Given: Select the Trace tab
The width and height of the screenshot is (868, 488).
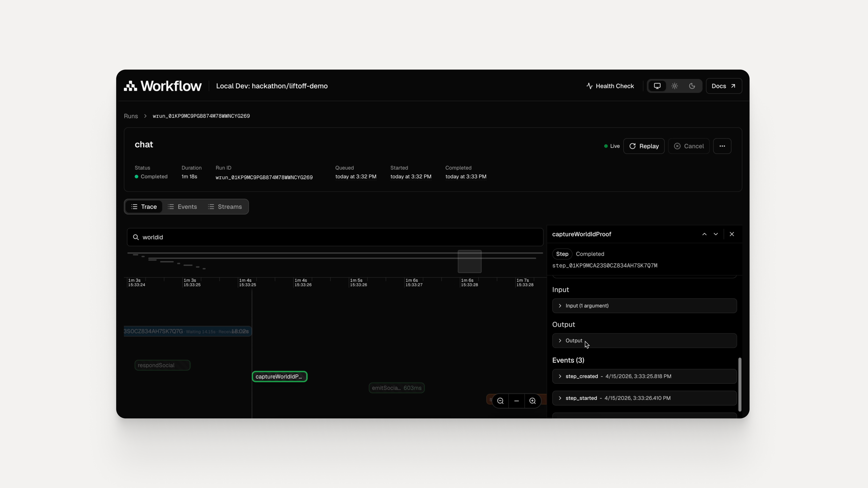Looking at the screenshot, I should pos(144,207).
